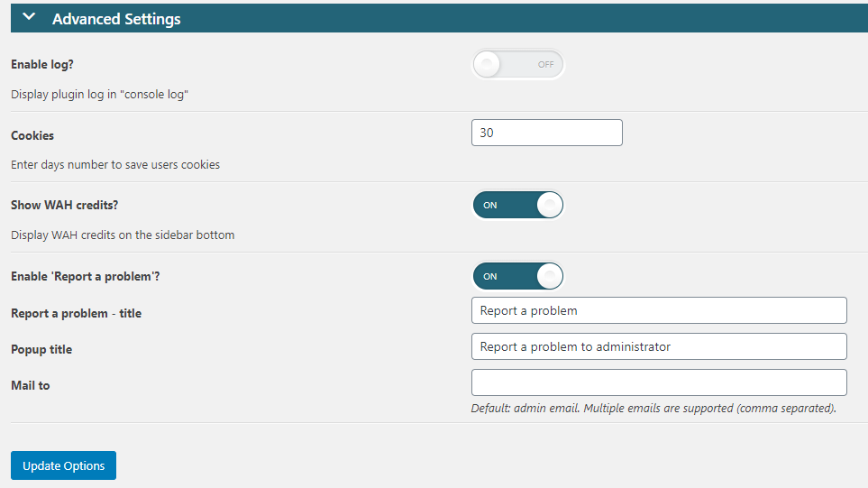This screenshot has width=868, height=488.
Task: Click 'Display plugin log in "console log"' text
Action: pyautogui.click(x=100, y=94)
